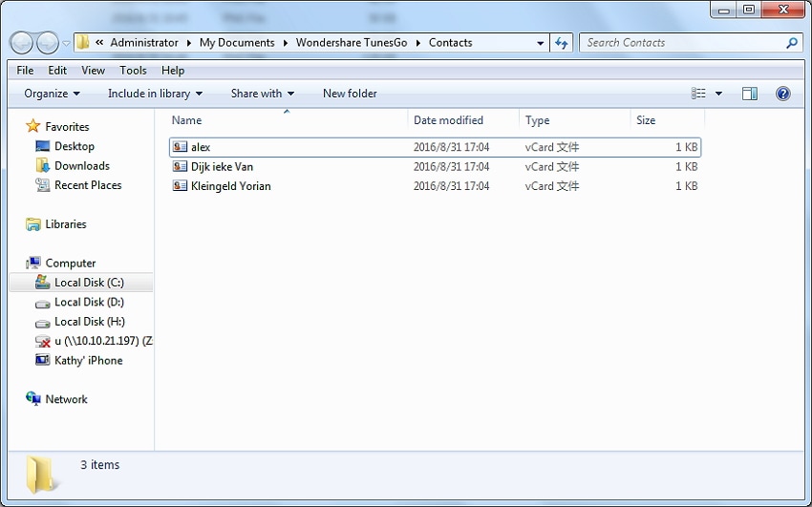
Task: Click the Computer icon in the sidebar
Action: pos(33,263)
